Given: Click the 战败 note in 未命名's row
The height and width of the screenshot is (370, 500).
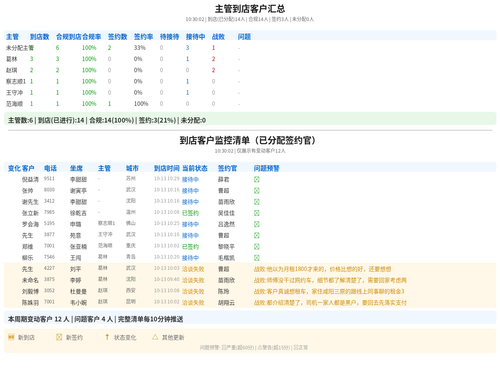Looking at the screenshot, I should [x=330, y=280].
